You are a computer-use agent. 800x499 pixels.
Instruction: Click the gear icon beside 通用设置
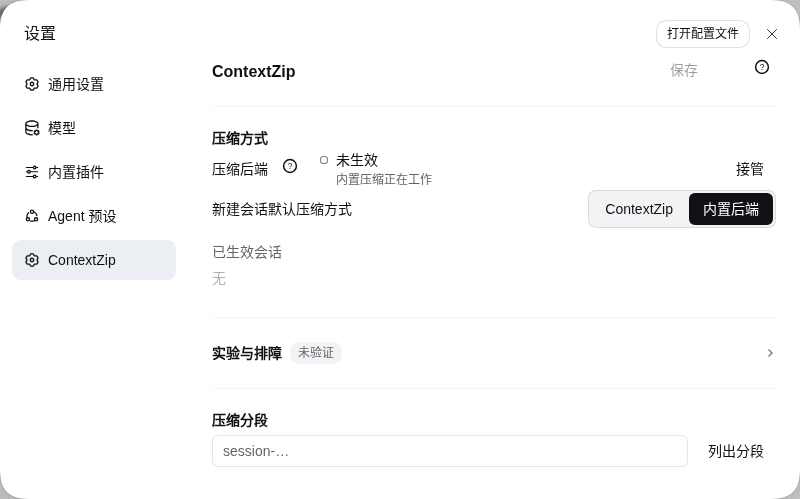click(x=32, y=84)
